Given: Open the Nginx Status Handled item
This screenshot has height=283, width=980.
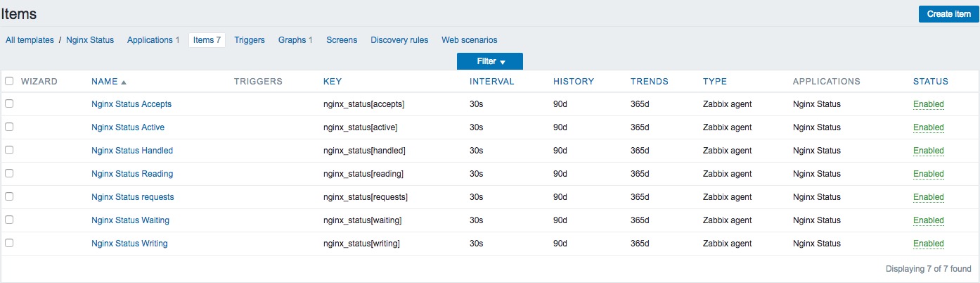Looking at the screenshot, I should [132, 151].
